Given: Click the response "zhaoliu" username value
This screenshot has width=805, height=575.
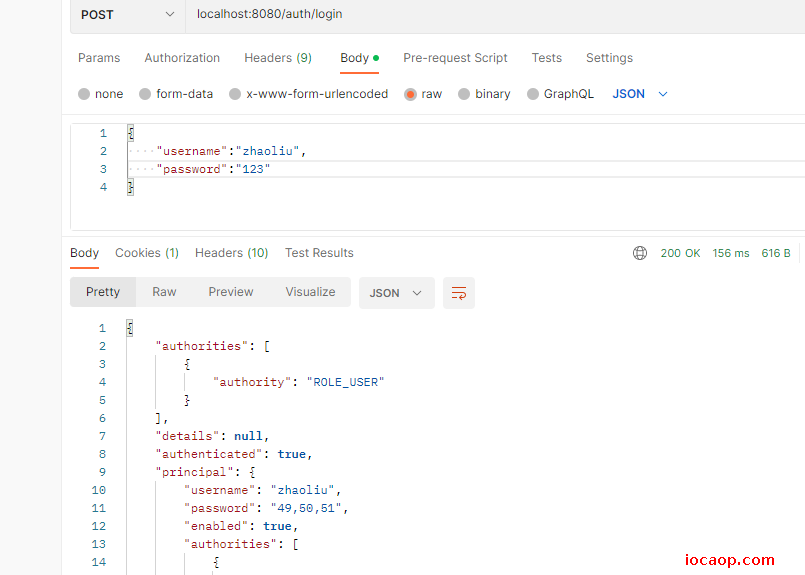Looking at the screenshot, I should [x=302, y=490].
